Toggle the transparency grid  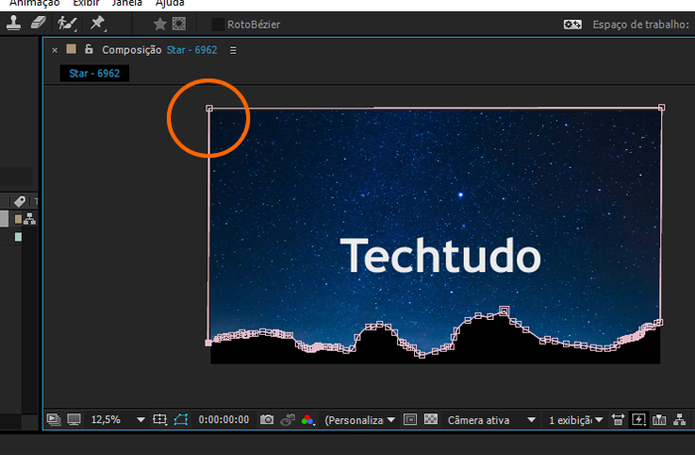pos(431,419)
